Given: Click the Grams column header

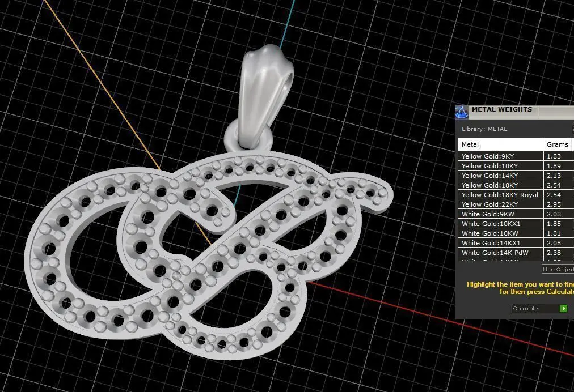Looking at the screenshot, I should 558,144.
